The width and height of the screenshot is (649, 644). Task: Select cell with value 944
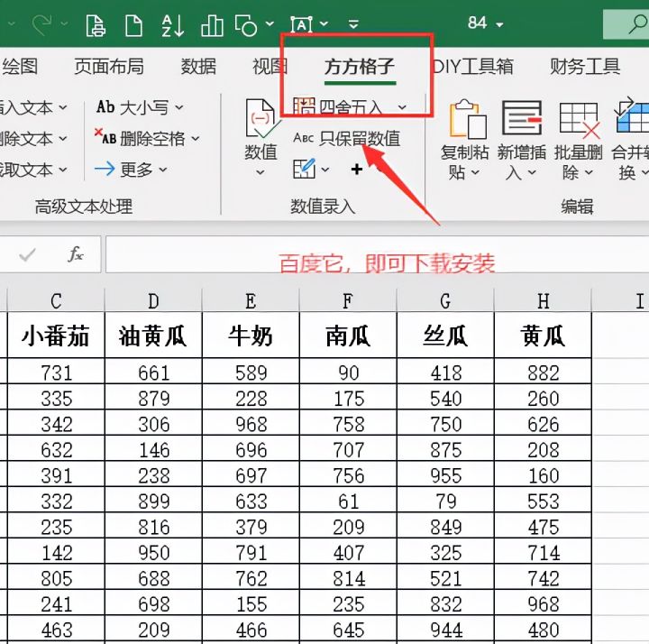pos(445,629)
